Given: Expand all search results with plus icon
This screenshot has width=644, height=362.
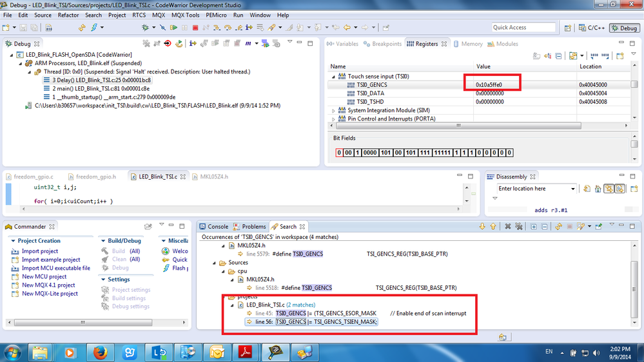Looking at the screenshot, I should (534, 227).
